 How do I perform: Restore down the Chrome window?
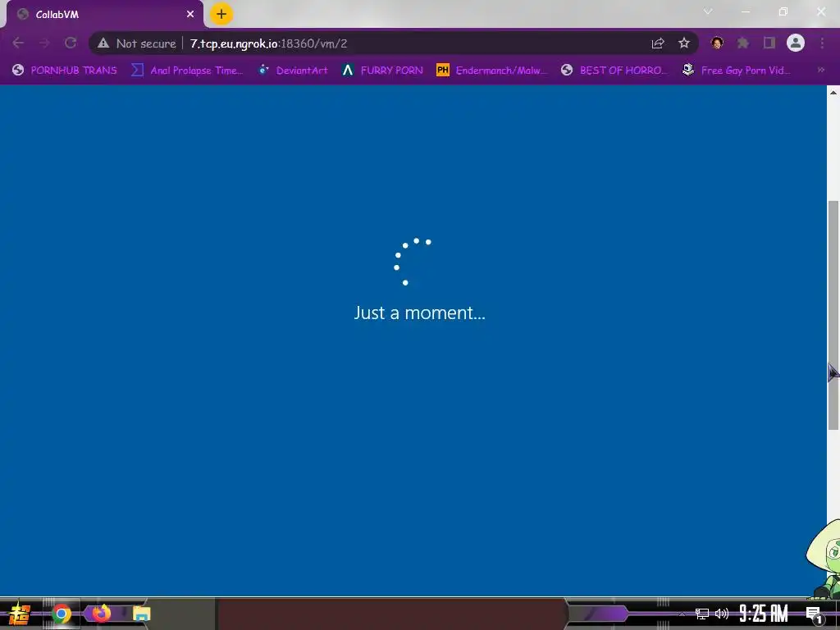783,11
